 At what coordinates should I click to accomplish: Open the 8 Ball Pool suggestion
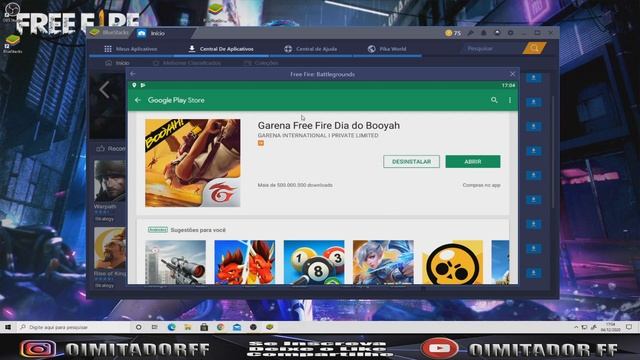pyautogui.click(x=314, y=262)
